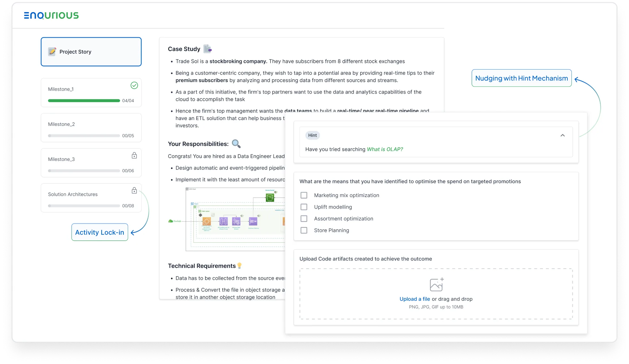Collapse the Hint section chevron
Screen dimensions: 629x364
tap(563, 135)
